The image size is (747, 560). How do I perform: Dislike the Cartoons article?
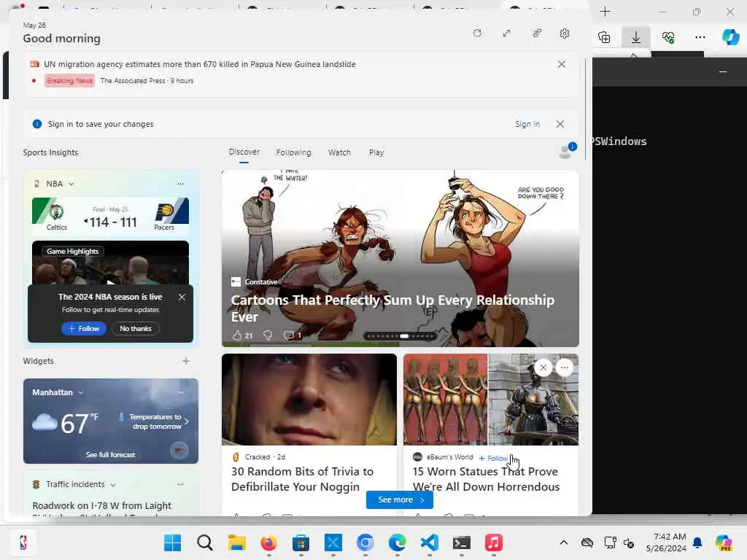tap(268, 335)
